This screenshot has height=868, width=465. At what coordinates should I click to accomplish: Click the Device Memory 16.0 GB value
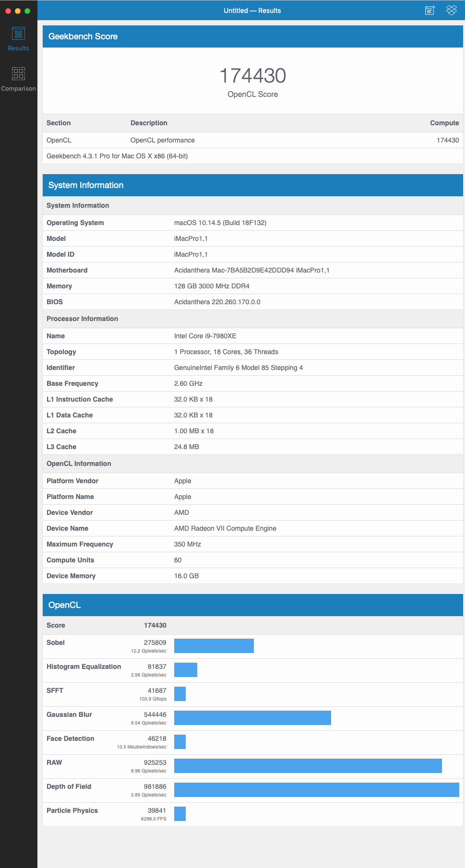pos(186,576)
